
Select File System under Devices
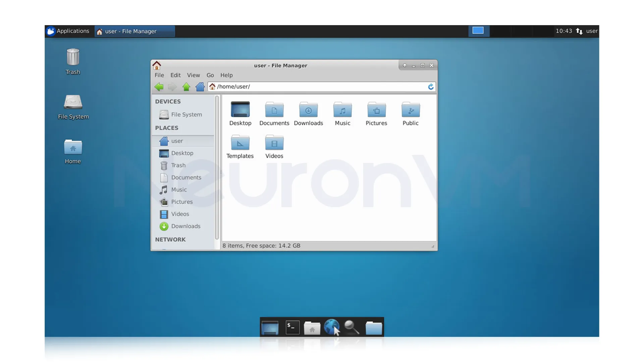(x=186, y=115)
